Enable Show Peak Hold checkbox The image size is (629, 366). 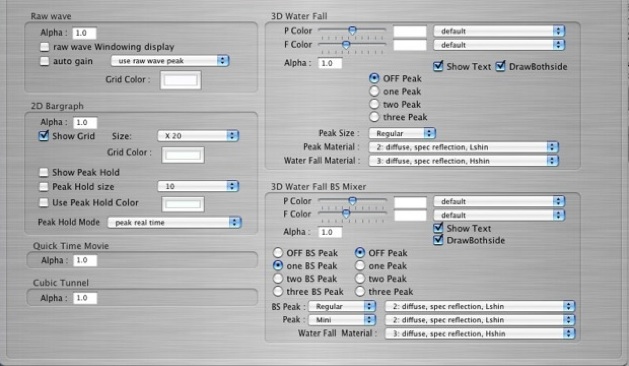44,173
